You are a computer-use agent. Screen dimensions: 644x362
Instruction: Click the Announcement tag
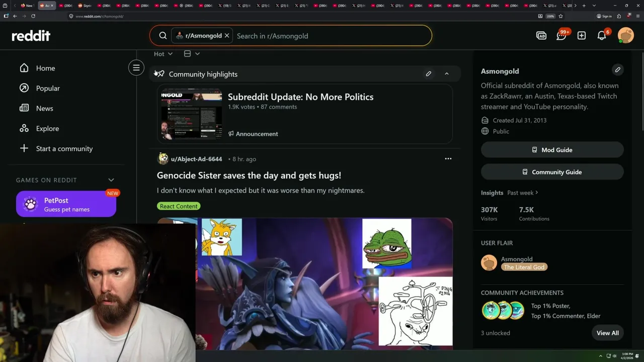253,134
